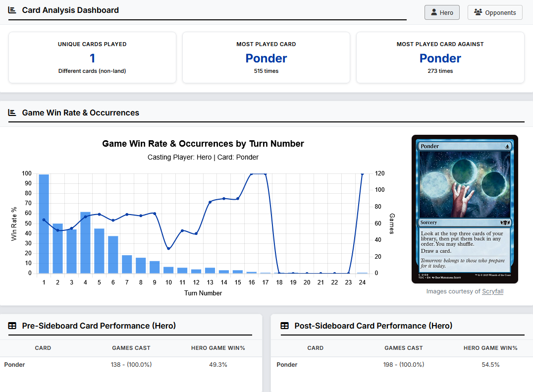Click the turn 4 bar in chart
This screenshot has height=392, width=533.
pyautogui.click(x=85, y=243)
